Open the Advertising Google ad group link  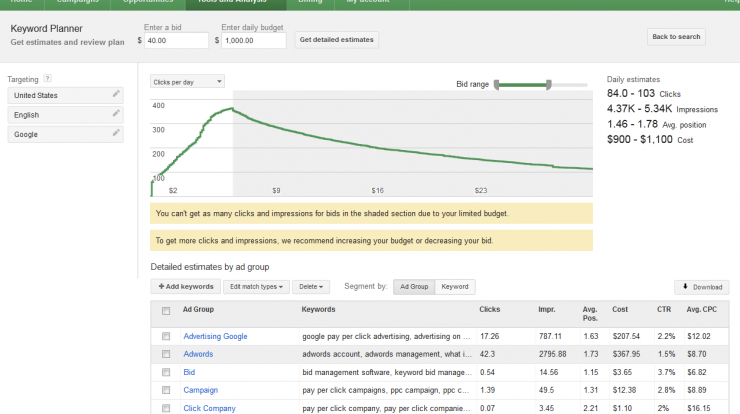click(215, 336)
